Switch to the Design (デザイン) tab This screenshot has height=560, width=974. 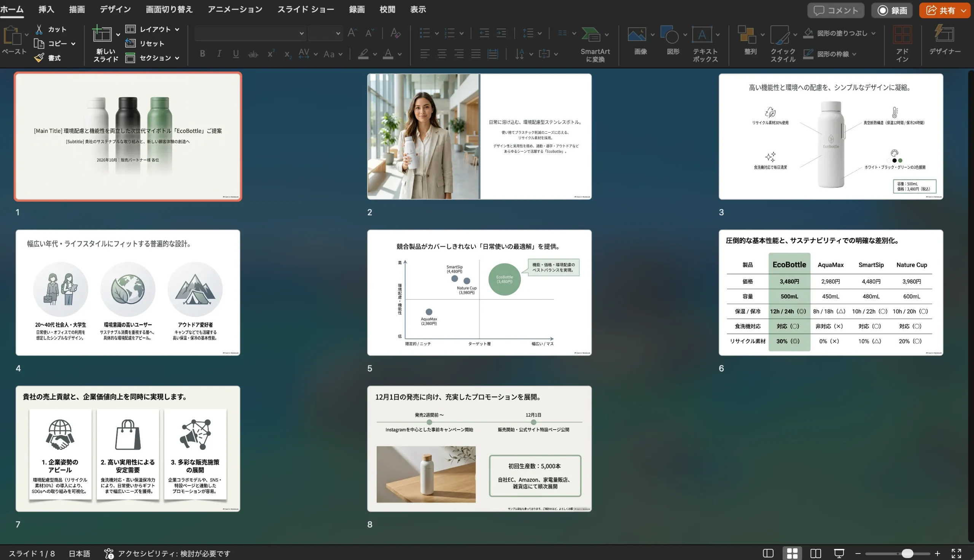(115, 9)
